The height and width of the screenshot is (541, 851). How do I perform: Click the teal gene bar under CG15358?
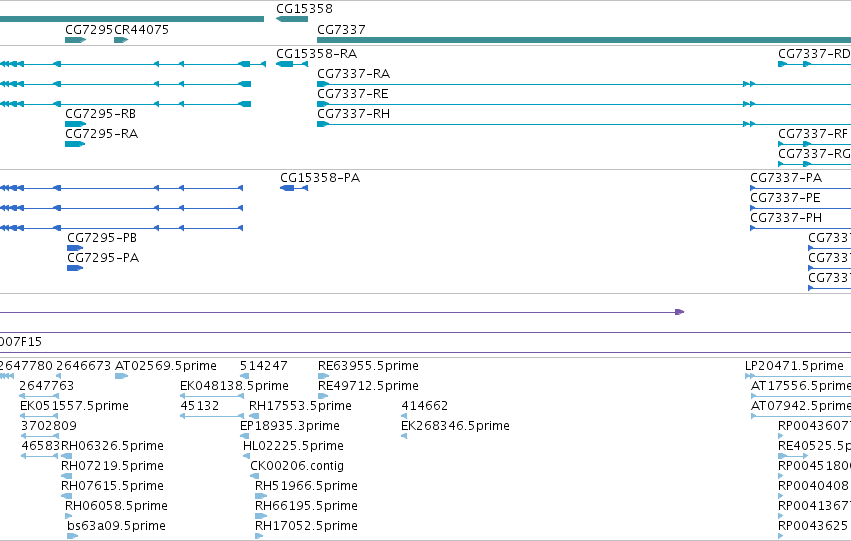click(292, 19)
